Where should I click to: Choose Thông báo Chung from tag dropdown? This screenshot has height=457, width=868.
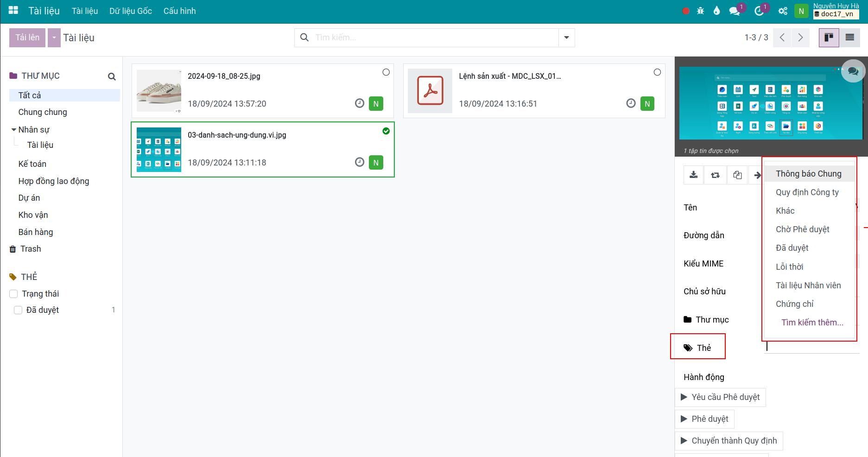(x=809, y=174)
